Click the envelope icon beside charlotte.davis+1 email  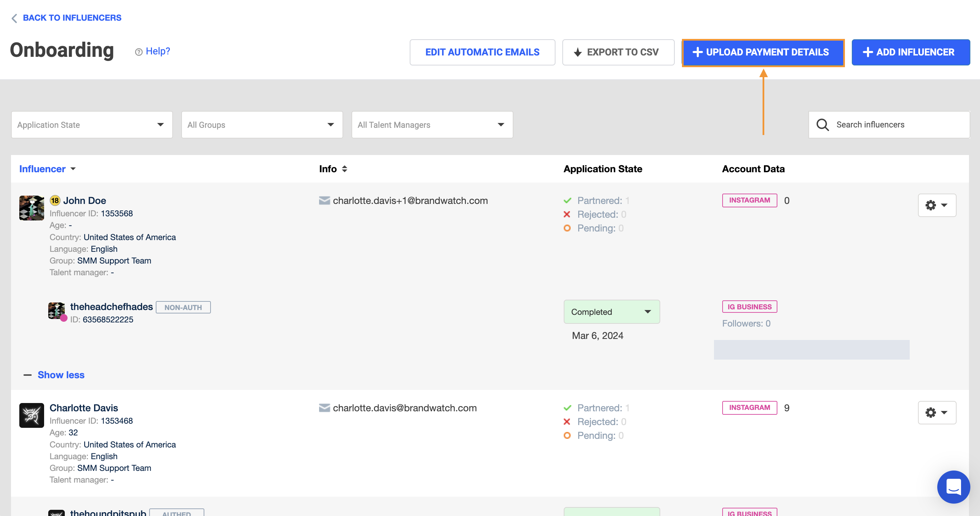(324, 200)
